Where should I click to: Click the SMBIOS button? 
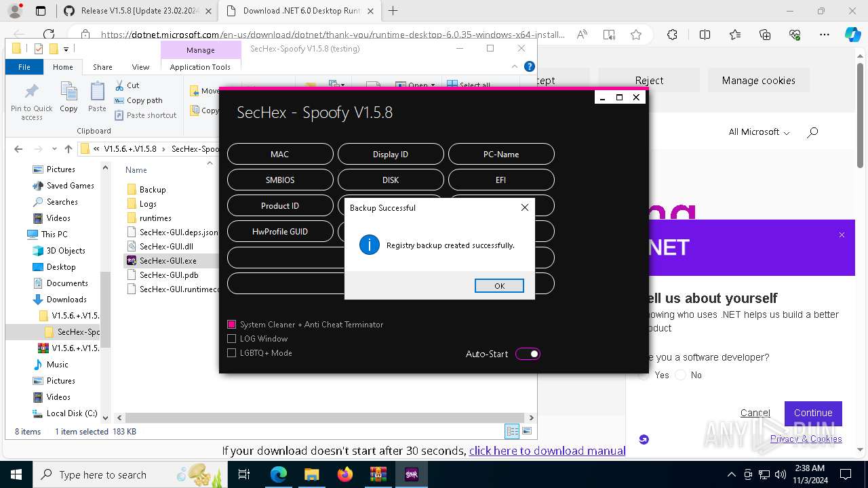point(280,180)
